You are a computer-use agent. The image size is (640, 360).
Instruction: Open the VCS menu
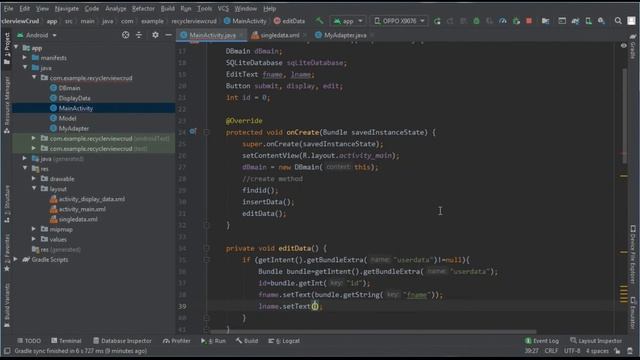(x=223, y=8)
